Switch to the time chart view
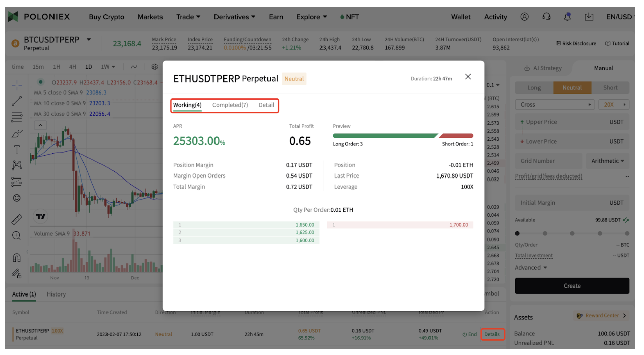This screenshot has height=355, width=644. [18, 67]
